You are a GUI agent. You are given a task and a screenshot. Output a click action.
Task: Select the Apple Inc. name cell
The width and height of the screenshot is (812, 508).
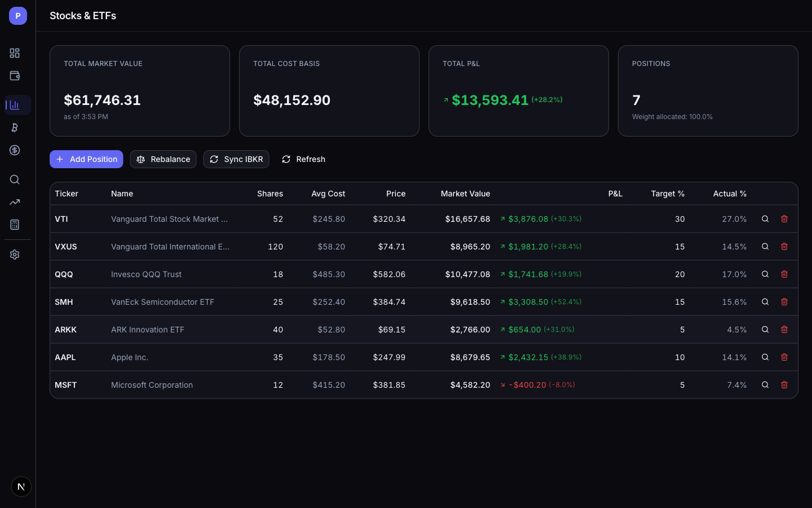click(130, 357)
